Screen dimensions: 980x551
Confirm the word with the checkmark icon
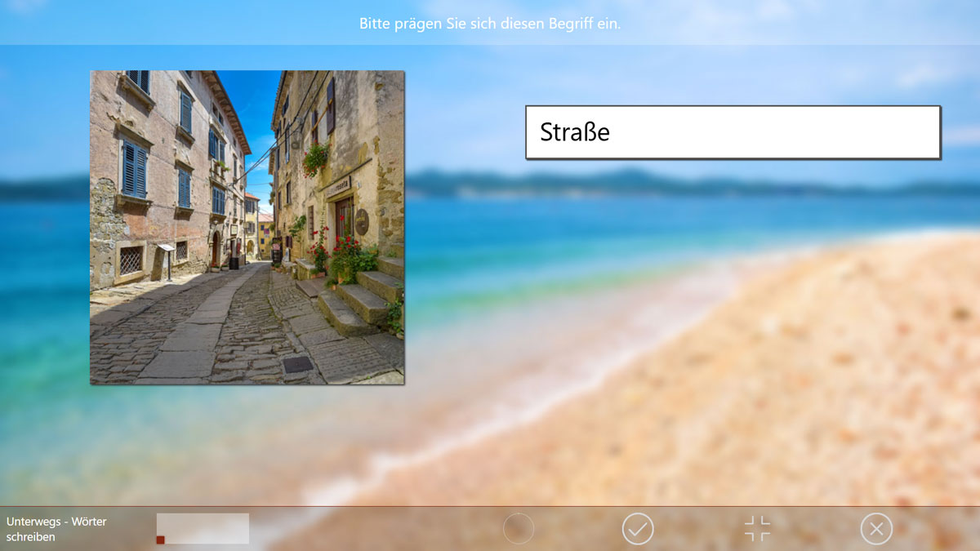(x=638, y=529)
